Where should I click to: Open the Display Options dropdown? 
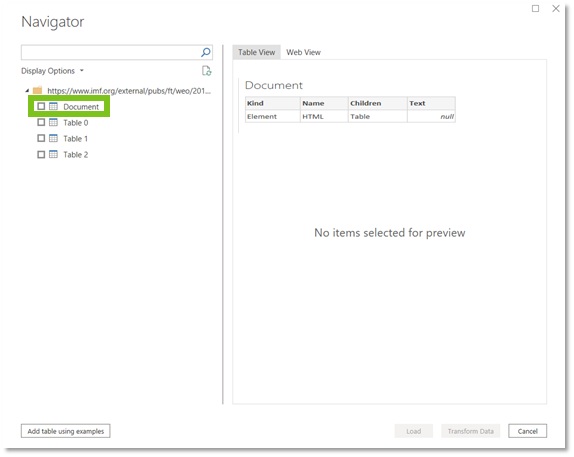(52, 71)
